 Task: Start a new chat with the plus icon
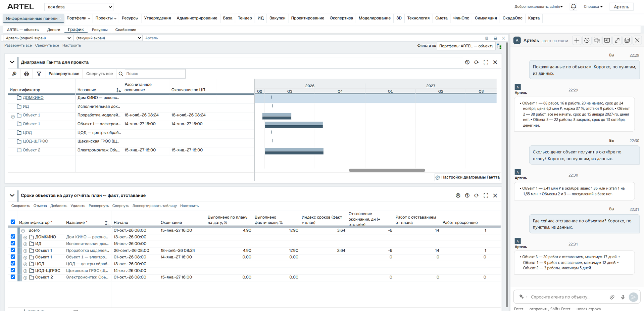577,41
